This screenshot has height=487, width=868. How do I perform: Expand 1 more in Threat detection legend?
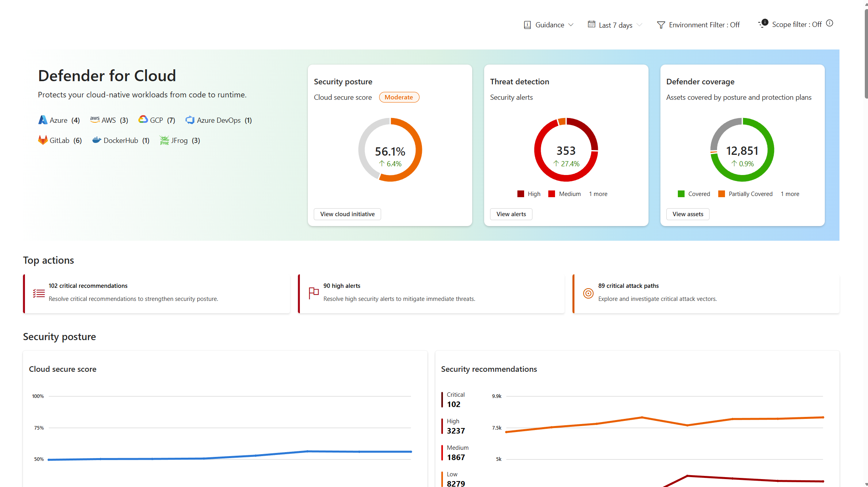coord(598,194)
